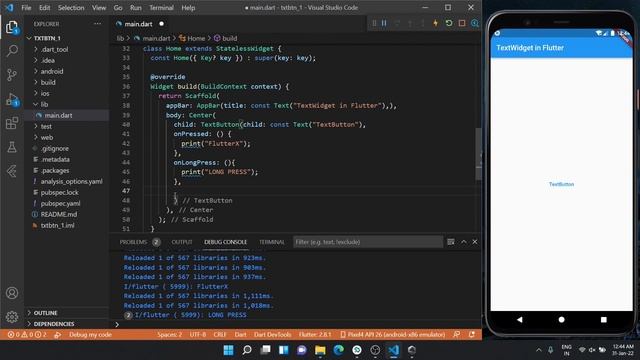Expand the .idea folder
The image size is (640, 360).
(48, 60)
